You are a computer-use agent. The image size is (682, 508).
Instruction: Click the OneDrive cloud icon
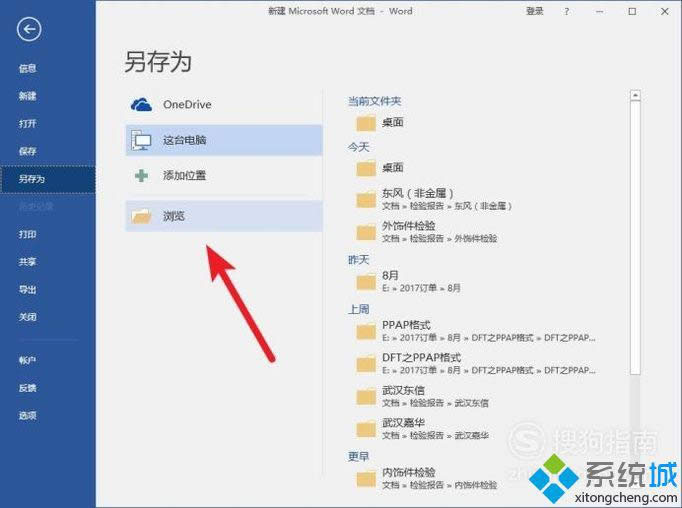tap(141, 105)
